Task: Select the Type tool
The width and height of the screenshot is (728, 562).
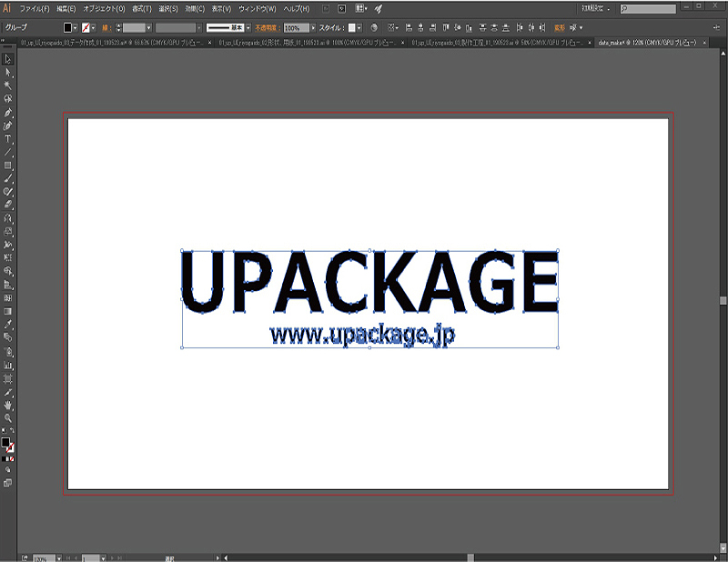Action: [x=7, y=139]
